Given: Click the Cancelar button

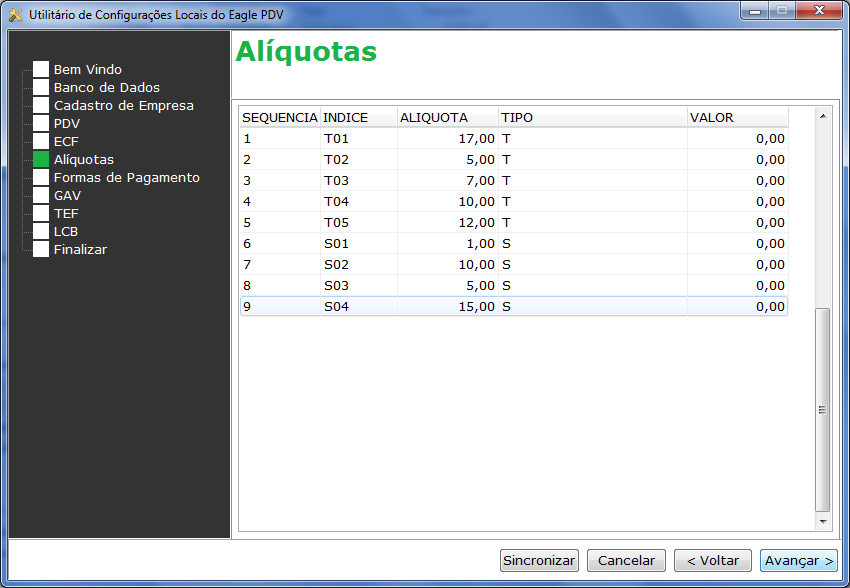Looking at the screenshot, I should point(626,560).
